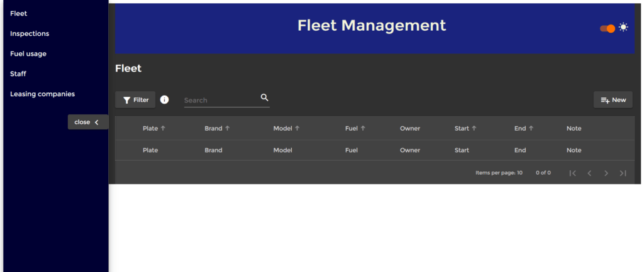Screen dimensions: 644x272
Task: Open Leasing companies in the sidebar
Action: coord(42,94)
